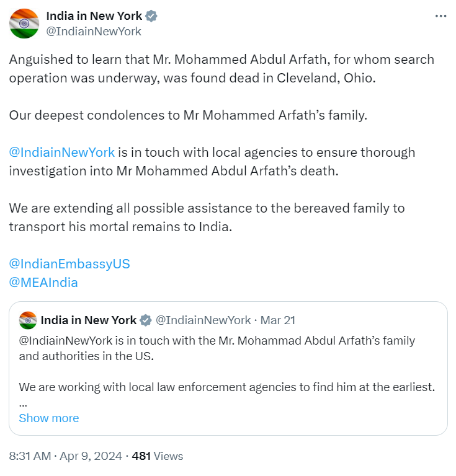This screenshot has height=476, width=456.
Task: Open the @MEAIndia mention
Action: click(x=43, y=283)
